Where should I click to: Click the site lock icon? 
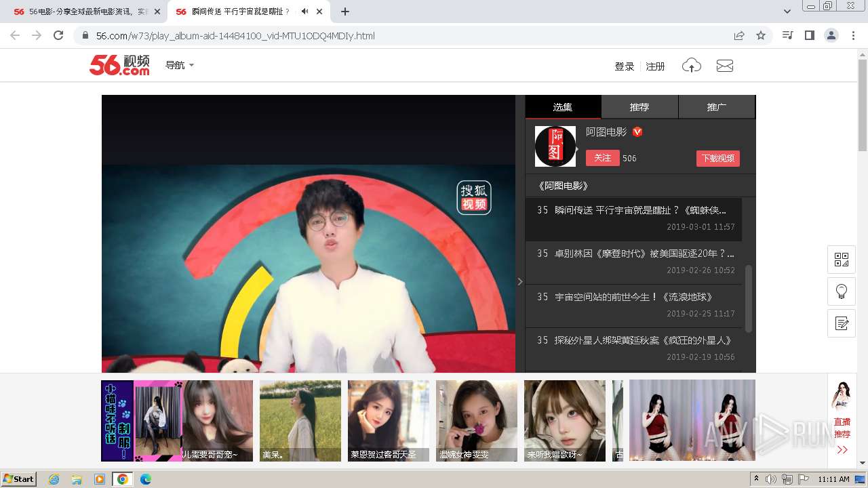pyautogui.click(x=85, y=36)
